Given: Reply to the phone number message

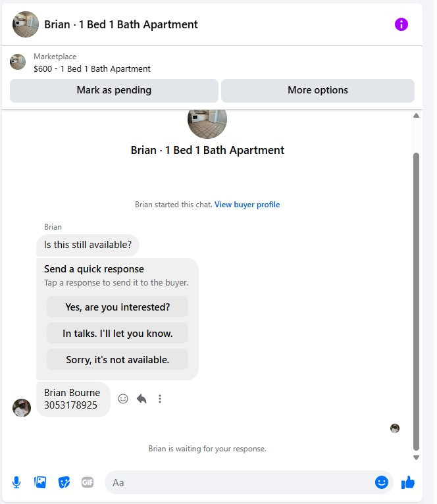Looking at the screenshot, I should pos(141,399).
